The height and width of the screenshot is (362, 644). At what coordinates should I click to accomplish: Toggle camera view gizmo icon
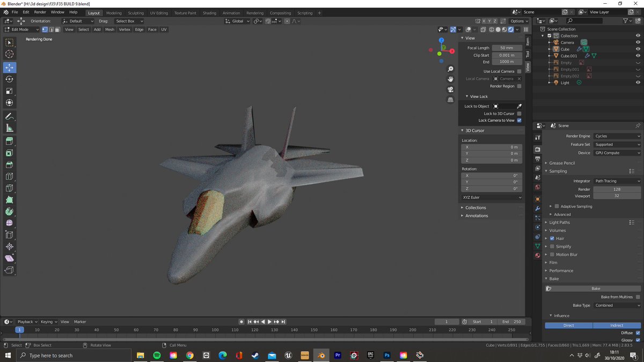450,90
